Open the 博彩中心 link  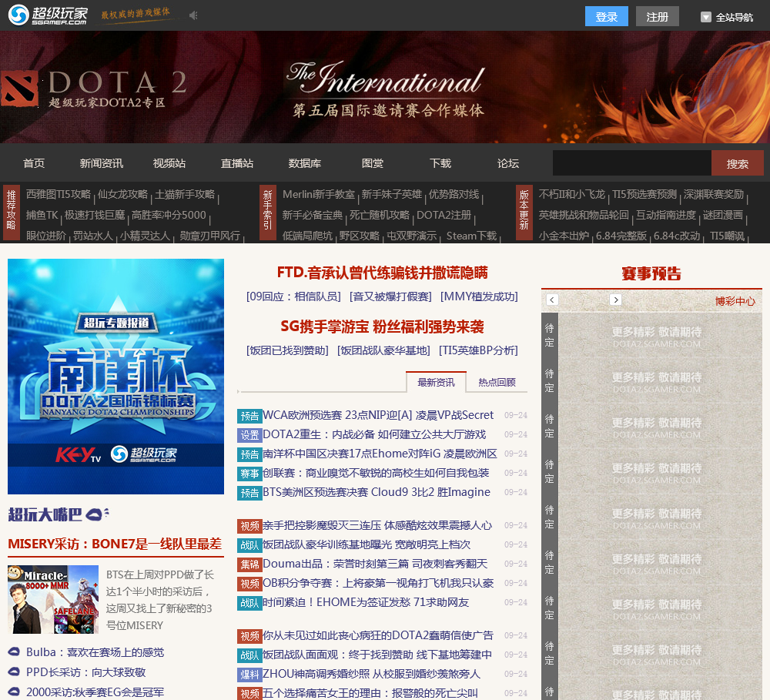735,300
